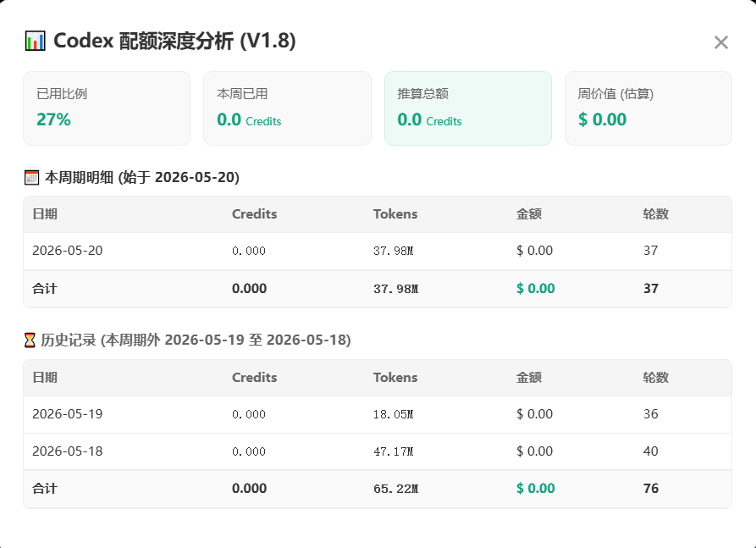This screenshot has height=548, width=756.
Task: Close the Codex quota analysis dialog
Action: pos(720,42)
